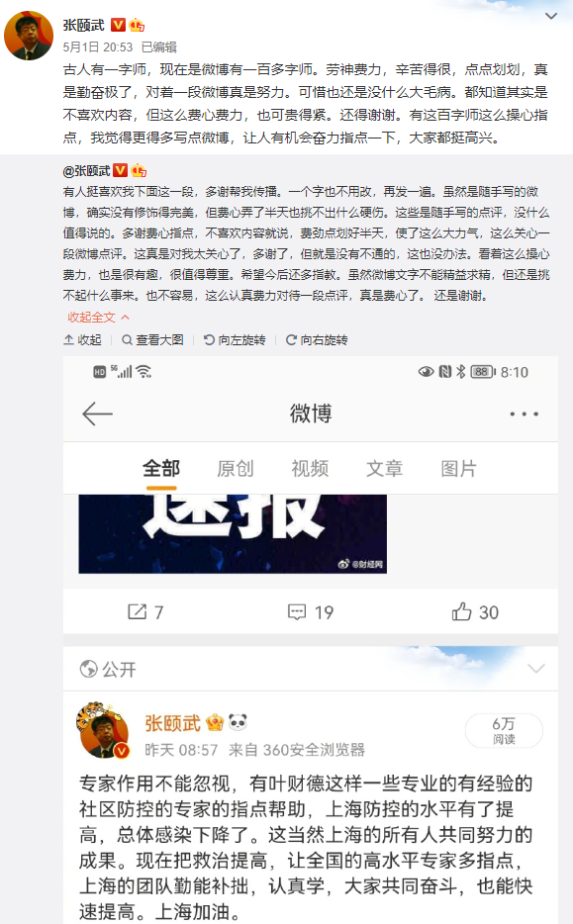Select the 图片 tab

click(x=458, y=469)
